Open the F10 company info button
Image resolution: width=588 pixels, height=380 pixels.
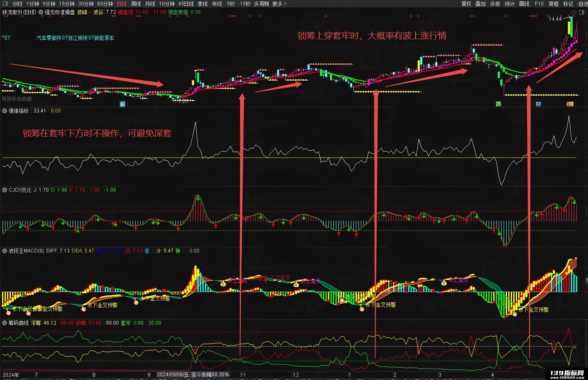pos(539,4)
